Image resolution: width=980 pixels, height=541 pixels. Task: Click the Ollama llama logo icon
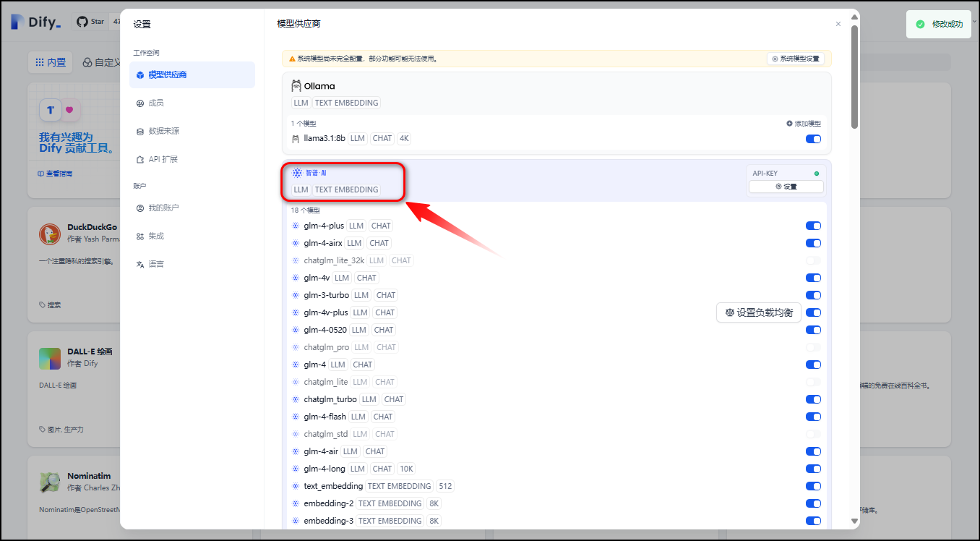(x=296, y=86)
